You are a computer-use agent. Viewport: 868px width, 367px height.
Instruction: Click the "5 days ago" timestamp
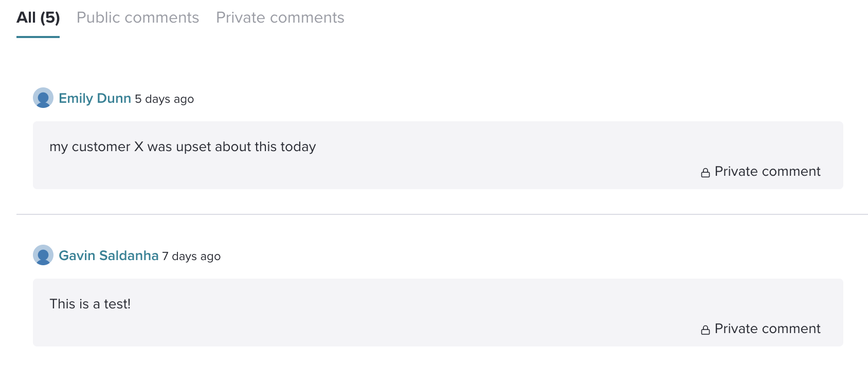click(165, 99)
